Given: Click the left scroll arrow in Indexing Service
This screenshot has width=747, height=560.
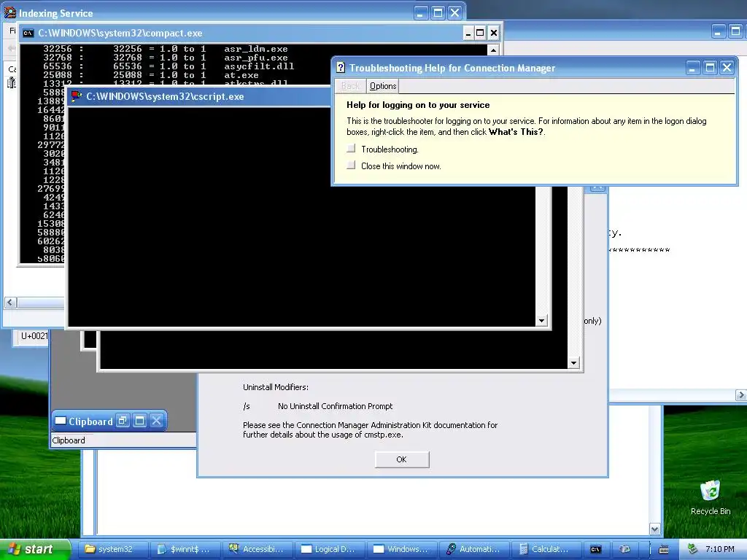Looking at the screenshot, I should (x=10, y=302).
